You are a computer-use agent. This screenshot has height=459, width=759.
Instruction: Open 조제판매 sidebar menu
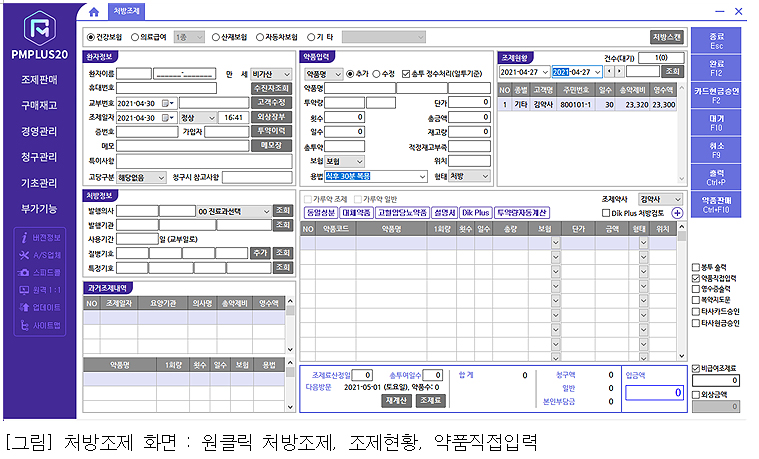[39, 79]
